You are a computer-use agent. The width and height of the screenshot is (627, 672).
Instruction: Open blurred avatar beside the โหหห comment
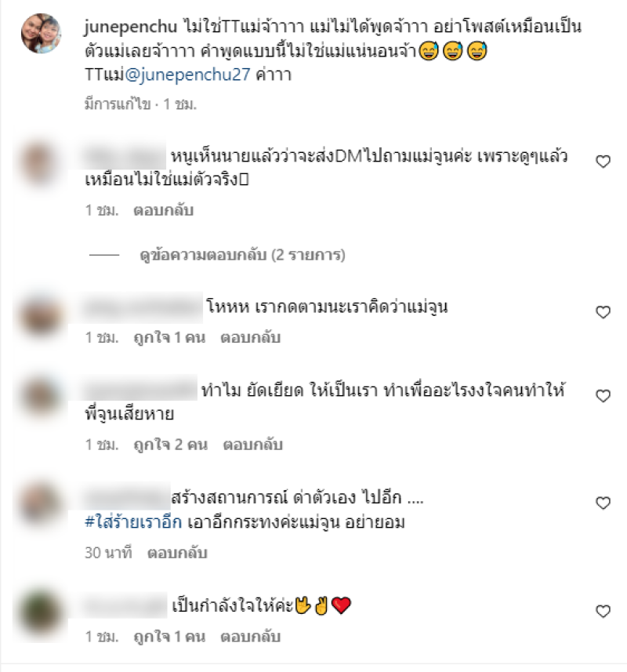point(41,316)
